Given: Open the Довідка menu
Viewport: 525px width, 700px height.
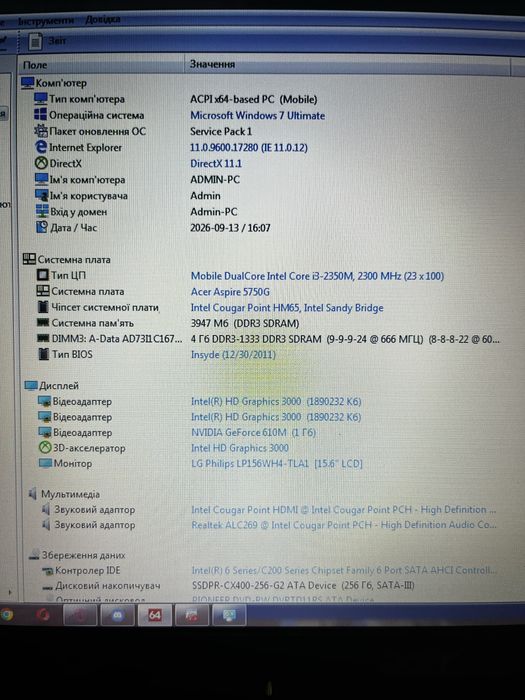Looking at the screenshot, I should [103, 20].
